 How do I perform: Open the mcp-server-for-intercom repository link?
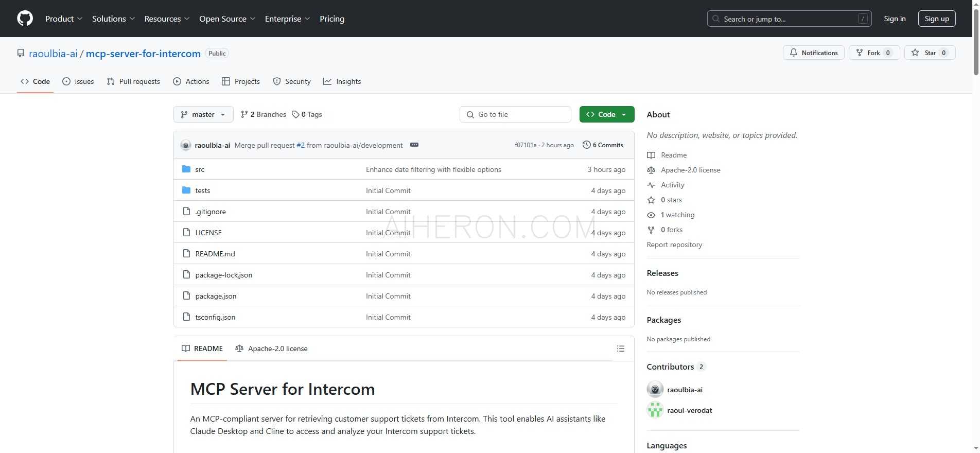(x=143, y=54)
